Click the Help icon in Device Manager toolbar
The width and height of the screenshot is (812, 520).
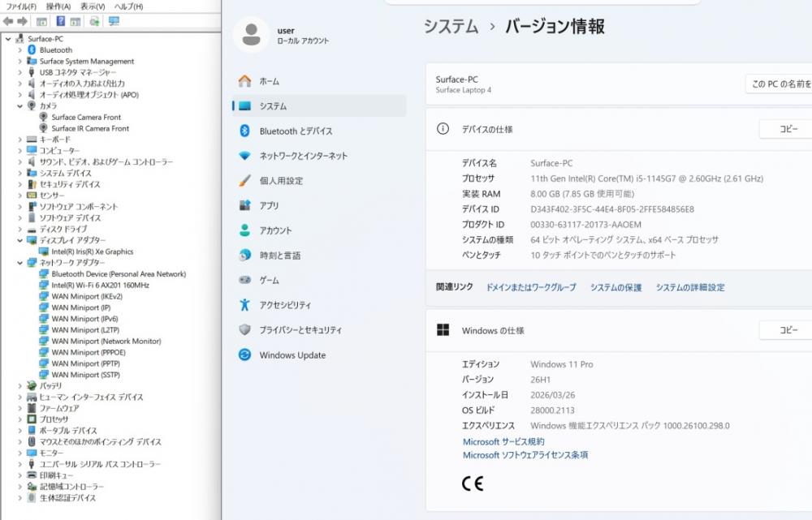coord(61,21)
